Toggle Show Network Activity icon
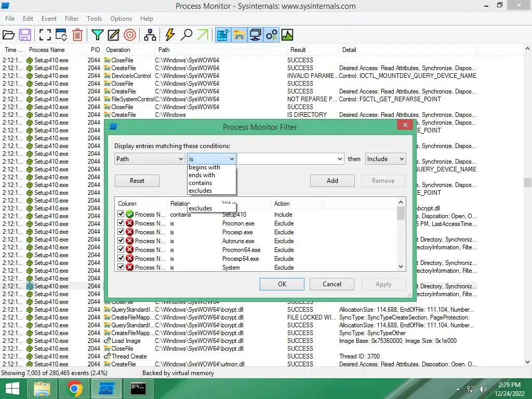This screenshot has height=399, width=532. click(255, 35)
